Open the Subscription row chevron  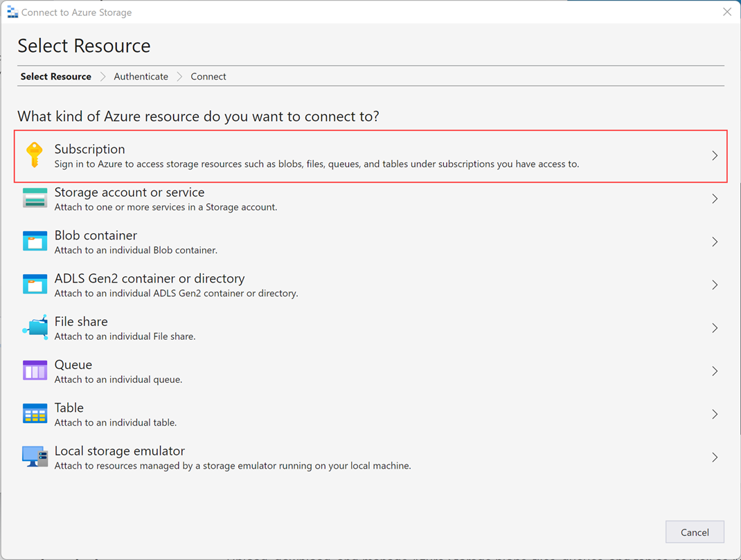point(715,155)
